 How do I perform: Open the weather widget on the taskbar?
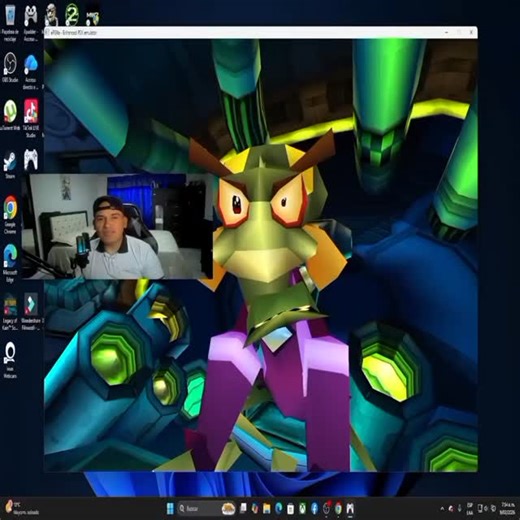(22, 508)
